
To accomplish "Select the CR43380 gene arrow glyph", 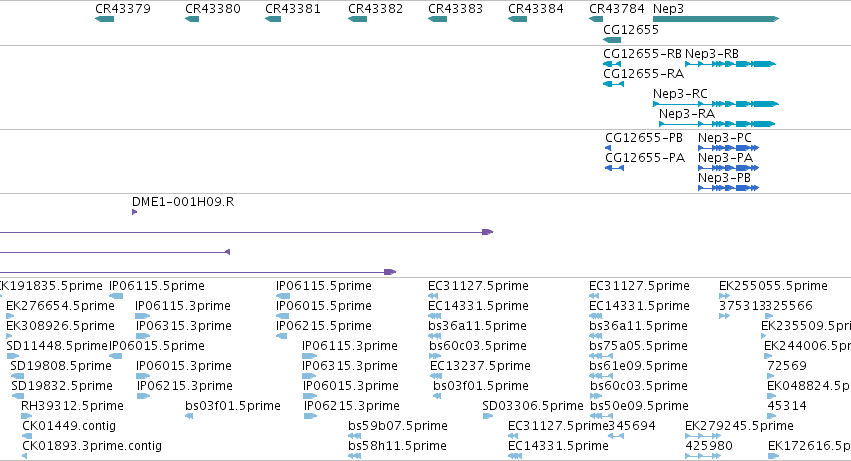I will click(x=192, y=19).
